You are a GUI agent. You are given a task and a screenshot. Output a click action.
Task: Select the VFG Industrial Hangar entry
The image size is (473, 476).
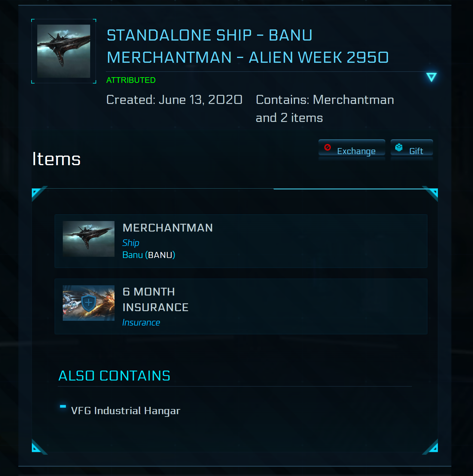pos(126,411)
